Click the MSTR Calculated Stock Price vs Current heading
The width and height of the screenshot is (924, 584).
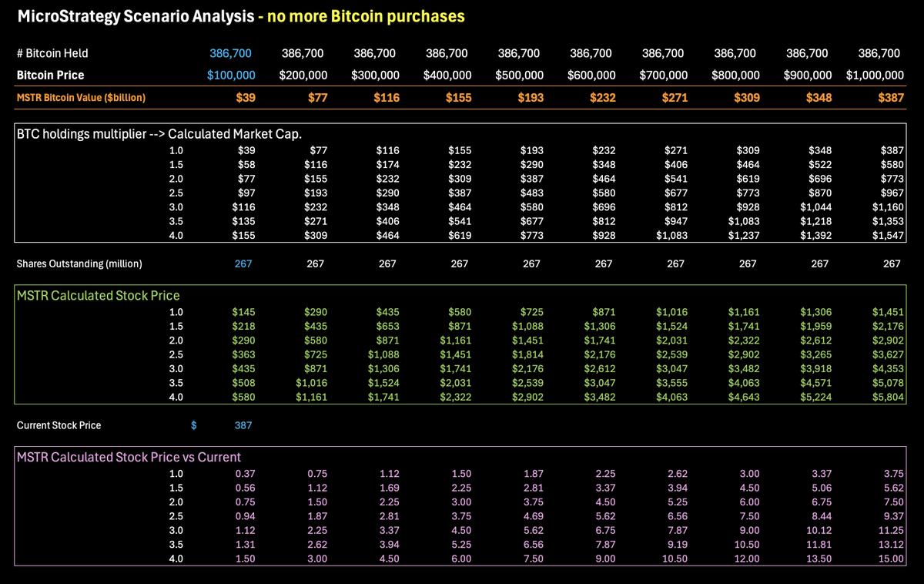tap(128, 457)
